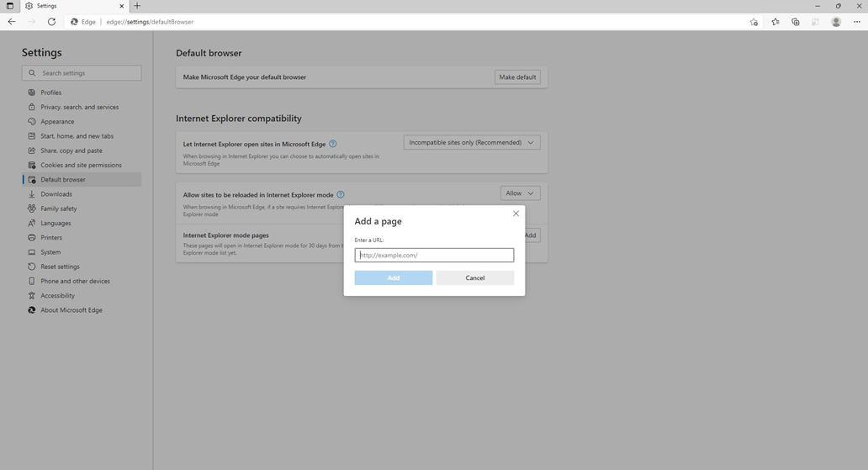Click help icon beside Let Internet Explorer open sites
The height and width of the screenshot is (470, 868).
coord(333,144)
